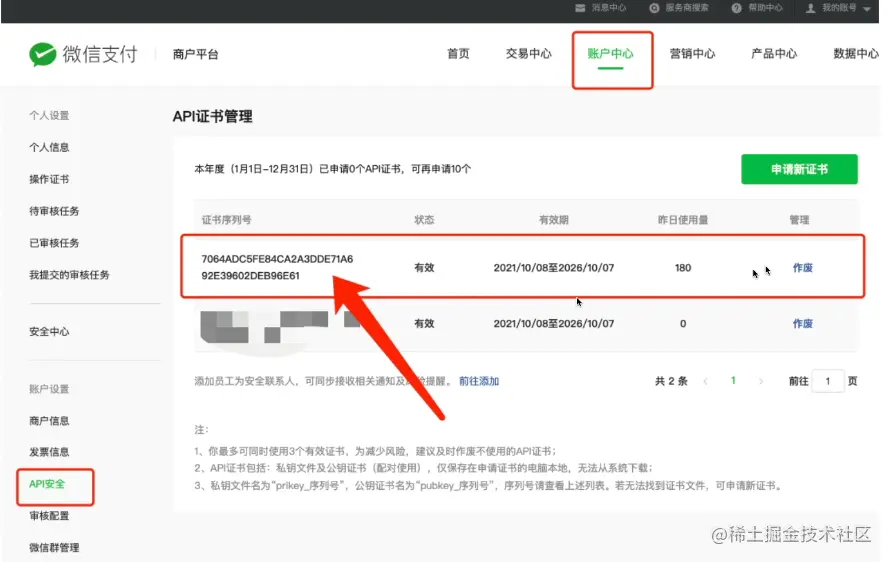Open 产品中心 tab

(x=774, y=54)
